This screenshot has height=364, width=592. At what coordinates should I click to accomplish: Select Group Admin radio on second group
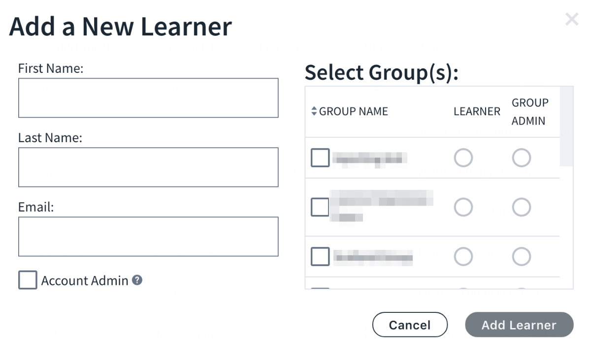point(522,207)
